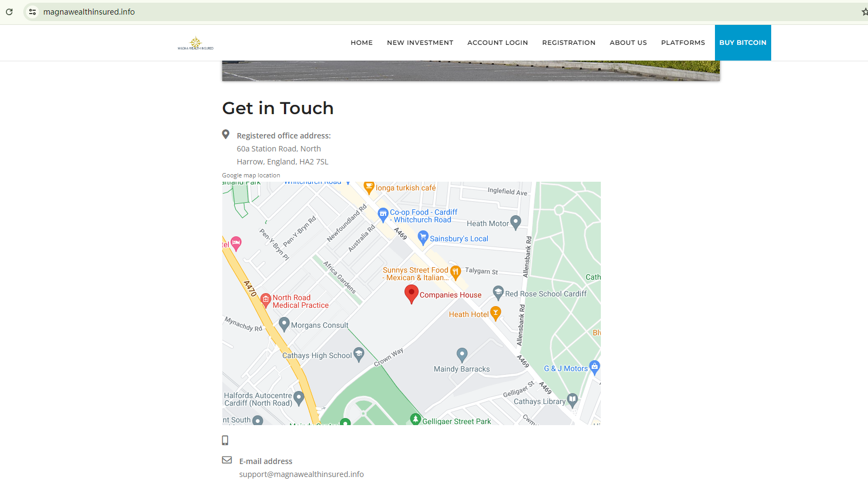
Task: Click the Maindy Barracks map label
Action: point(462,369)
